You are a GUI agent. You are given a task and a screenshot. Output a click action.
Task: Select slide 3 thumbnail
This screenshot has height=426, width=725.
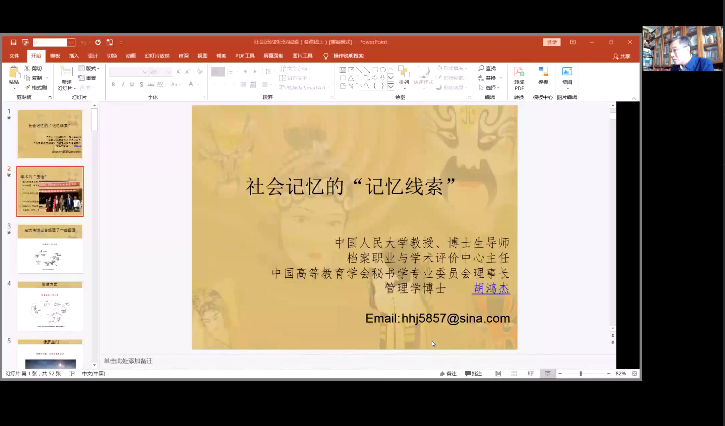(x=50, y=248)
